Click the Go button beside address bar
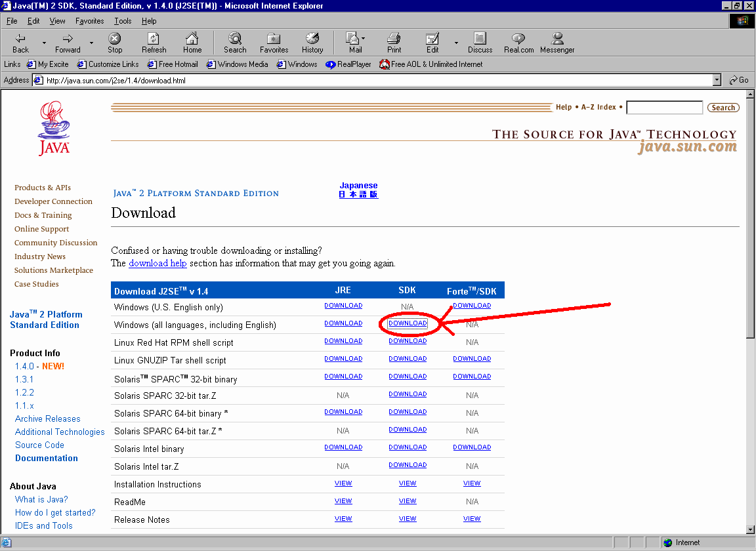756x551 pixels. pos(739,80)
